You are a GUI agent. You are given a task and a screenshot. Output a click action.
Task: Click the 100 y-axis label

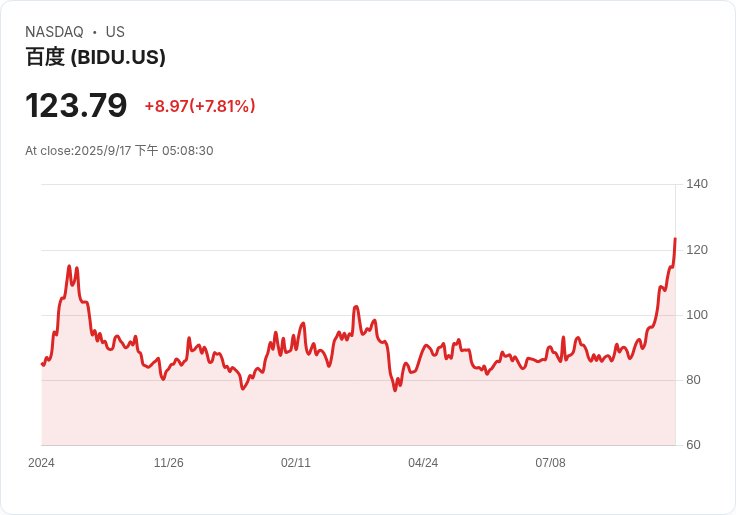click(697, 315)
